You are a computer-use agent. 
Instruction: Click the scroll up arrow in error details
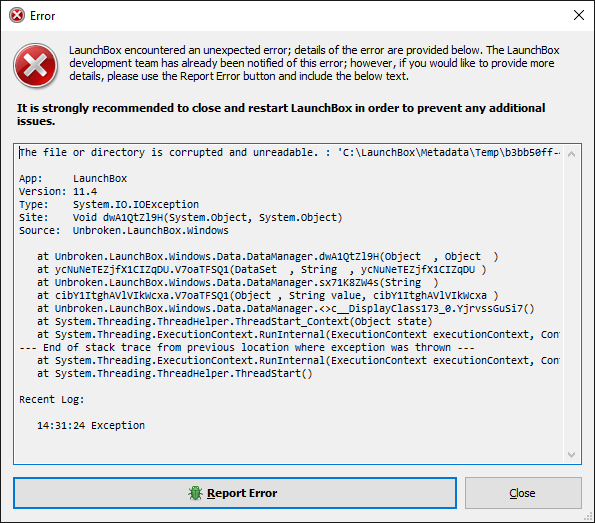(571, 154)
